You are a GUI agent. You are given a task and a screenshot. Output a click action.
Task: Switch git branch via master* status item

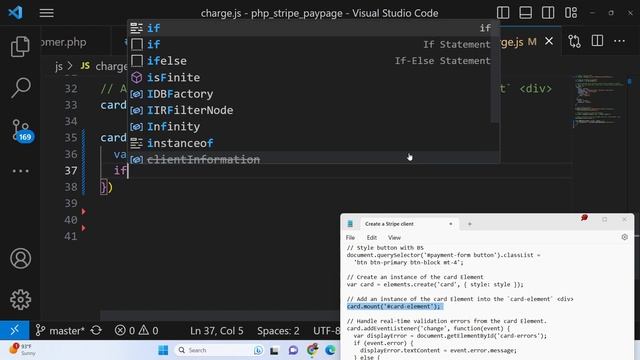(60, 330)
